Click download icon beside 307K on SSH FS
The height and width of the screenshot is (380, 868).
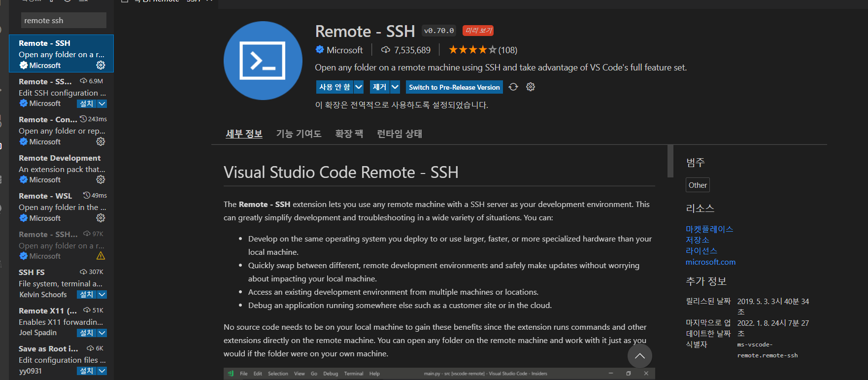pyautogui.click(x=83, y=272)
